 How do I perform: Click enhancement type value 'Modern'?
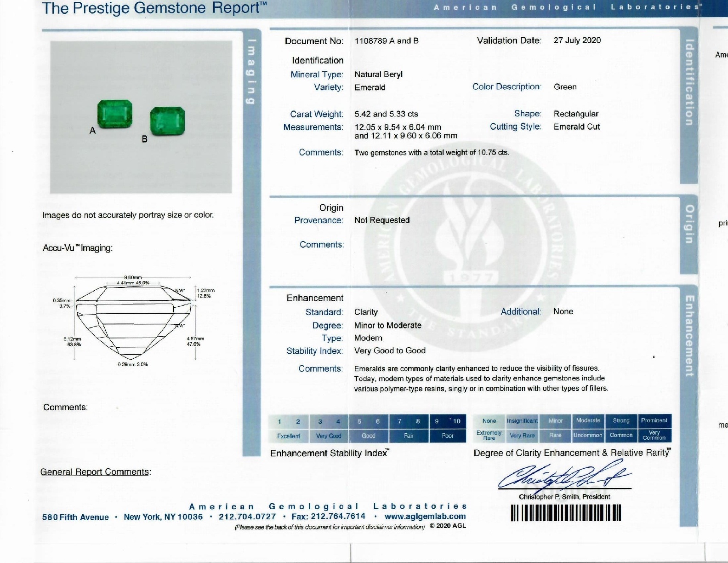click(x=368, y=338)
